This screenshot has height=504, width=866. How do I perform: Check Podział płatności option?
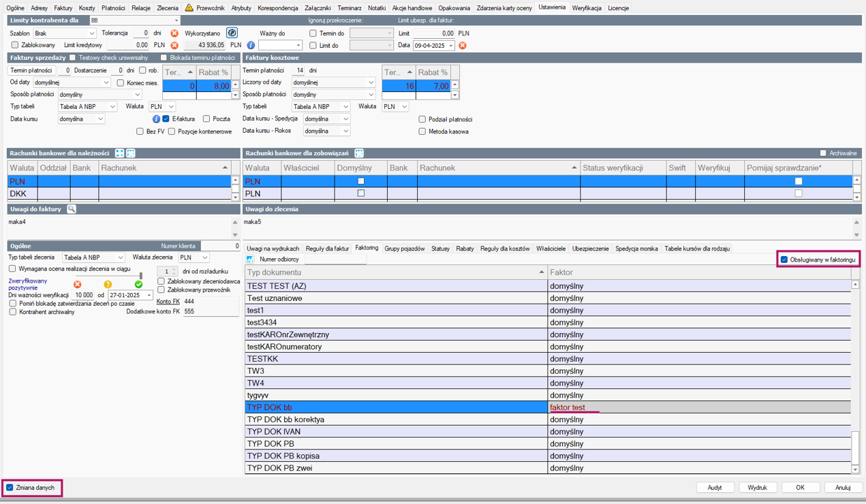point(422,119)
